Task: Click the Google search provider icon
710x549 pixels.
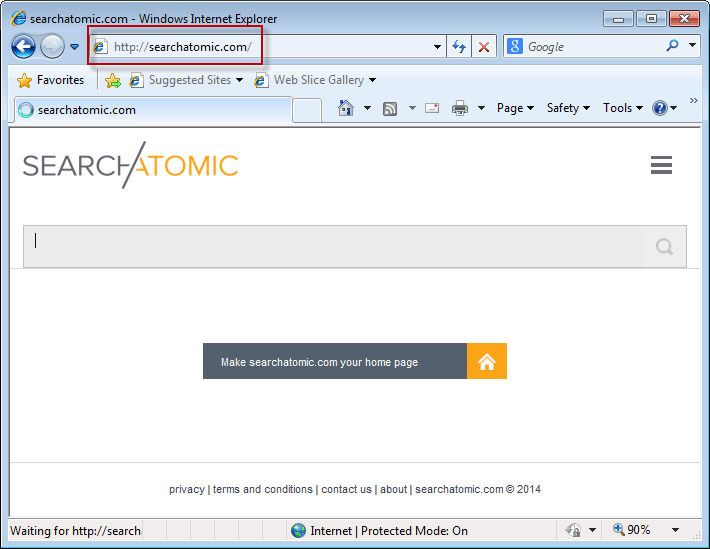Action: tap(515, 46)
